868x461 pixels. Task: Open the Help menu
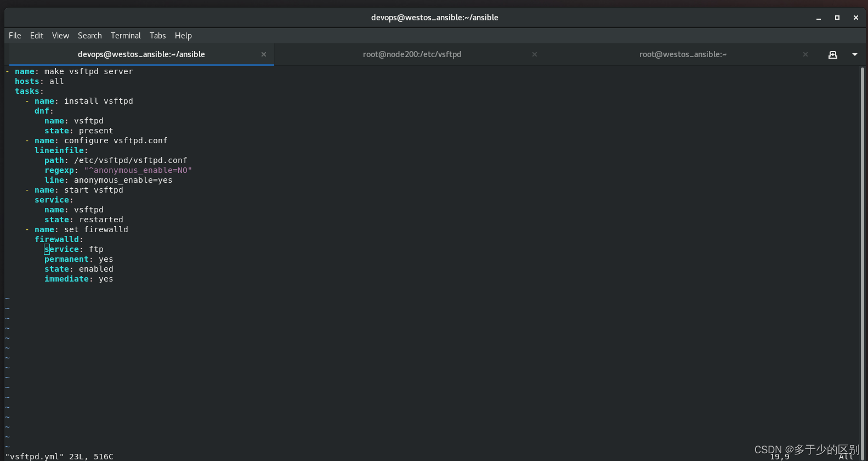pyautogui.click(x=183, y=36)
